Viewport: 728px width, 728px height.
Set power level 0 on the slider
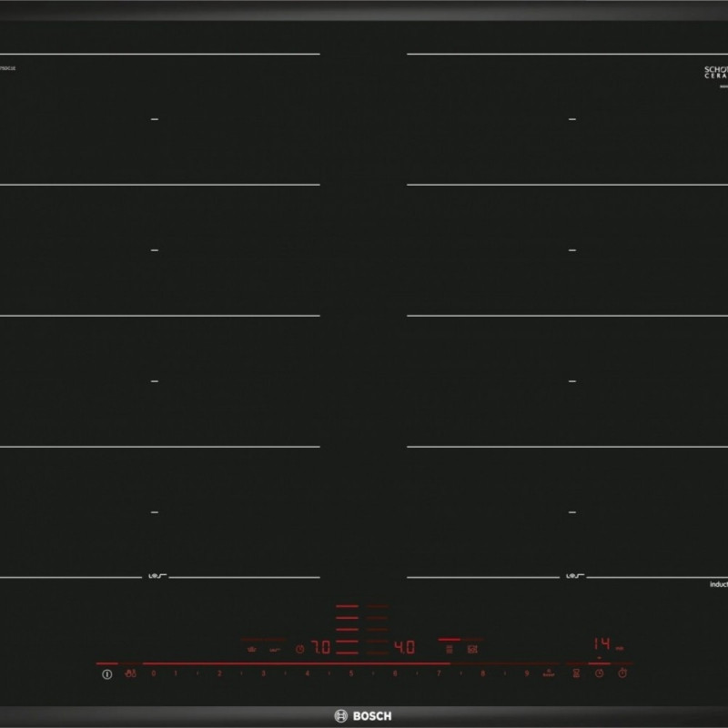[x=154, y=673]
